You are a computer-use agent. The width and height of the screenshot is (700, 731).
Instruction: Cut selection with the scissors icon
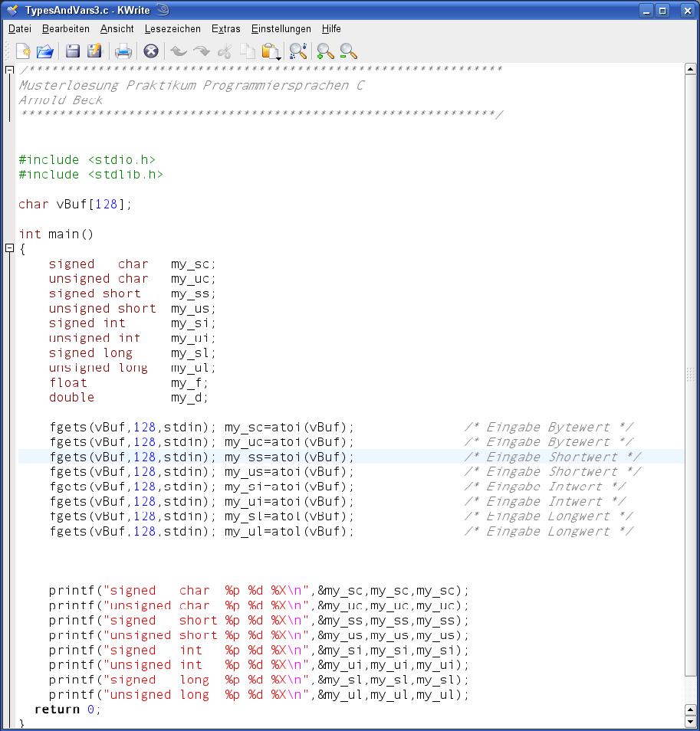click(225, 51)
